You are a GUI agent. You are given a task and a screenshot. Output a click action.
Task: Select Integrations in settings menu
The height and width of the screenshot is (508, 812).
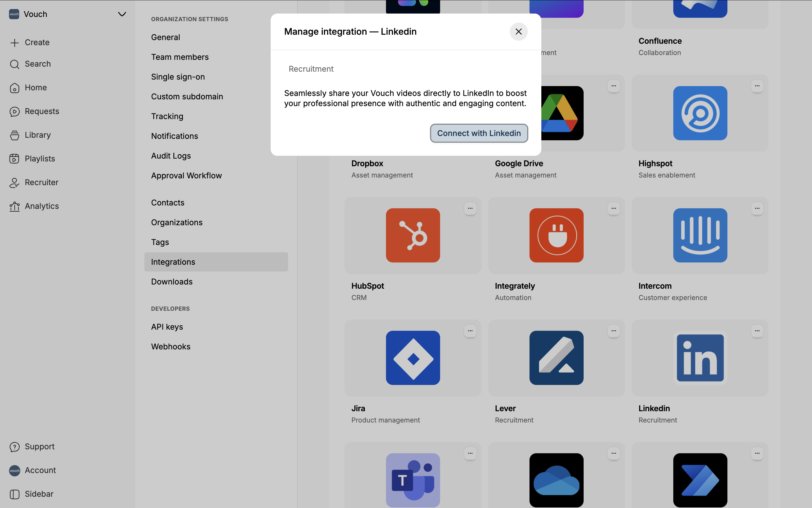point(216,262)
